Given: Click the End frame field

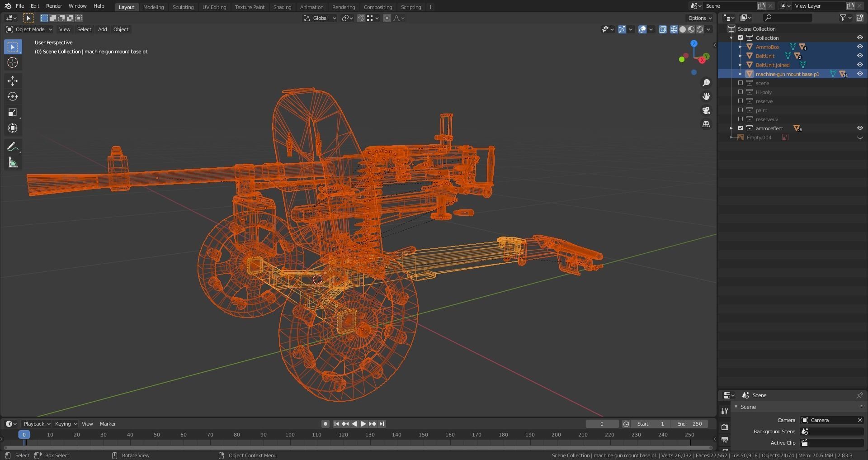Looking at the screenshot, I should [689, 424].
